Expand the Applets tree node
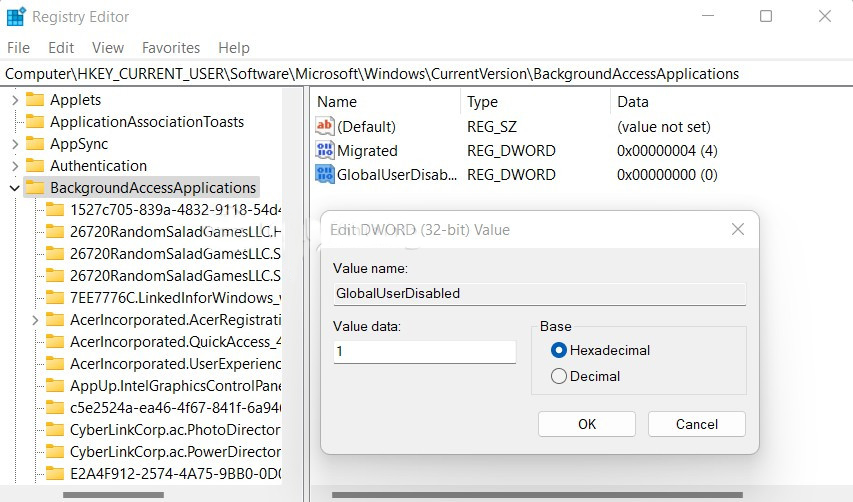This screenshot has width=853, height=502. tap(14, 100)
